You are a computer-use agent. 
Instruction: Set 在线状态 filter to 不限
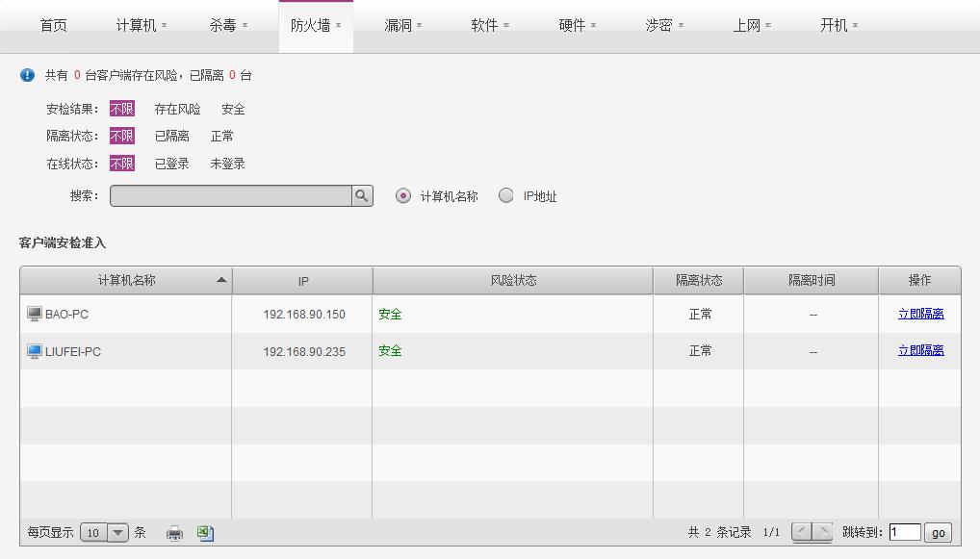[x=122, y=164]
